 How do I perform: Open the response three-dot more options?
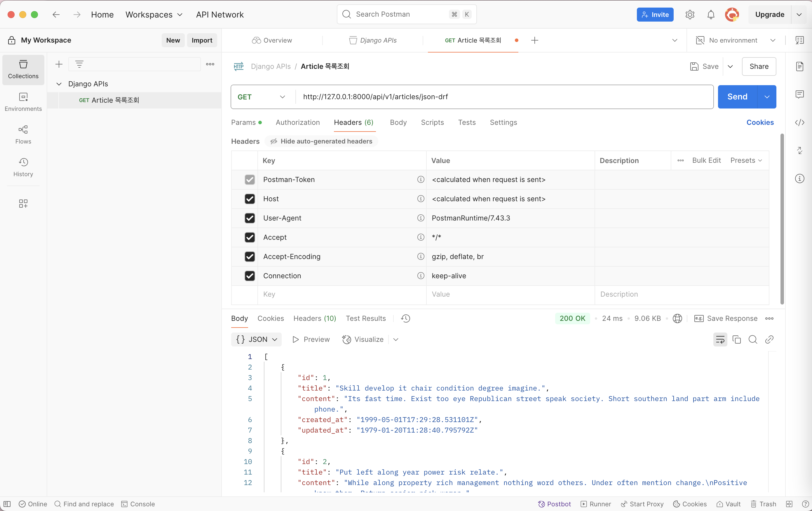click(x=769, y=318)
